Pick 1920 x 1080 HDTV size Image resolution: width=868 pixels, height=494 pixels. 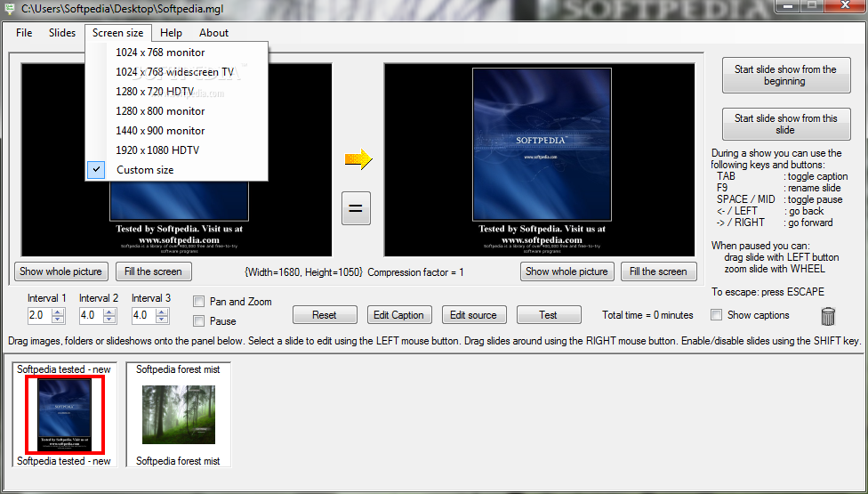[x=177, y=150]
